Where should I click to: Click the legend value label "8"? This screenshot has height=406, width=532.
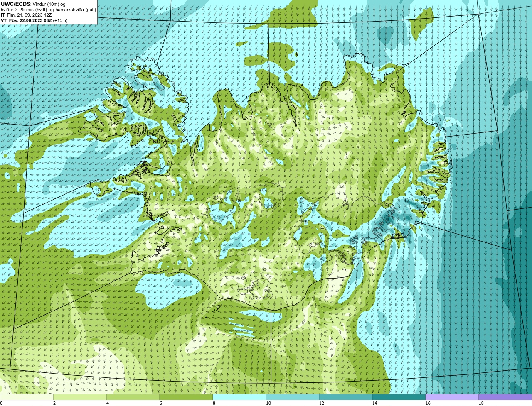point(214,403)
